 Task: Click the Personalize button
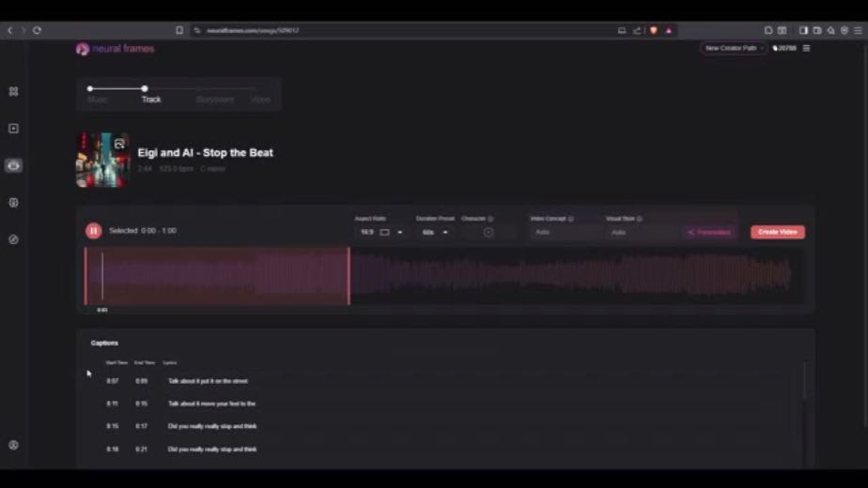click(709, 233)
